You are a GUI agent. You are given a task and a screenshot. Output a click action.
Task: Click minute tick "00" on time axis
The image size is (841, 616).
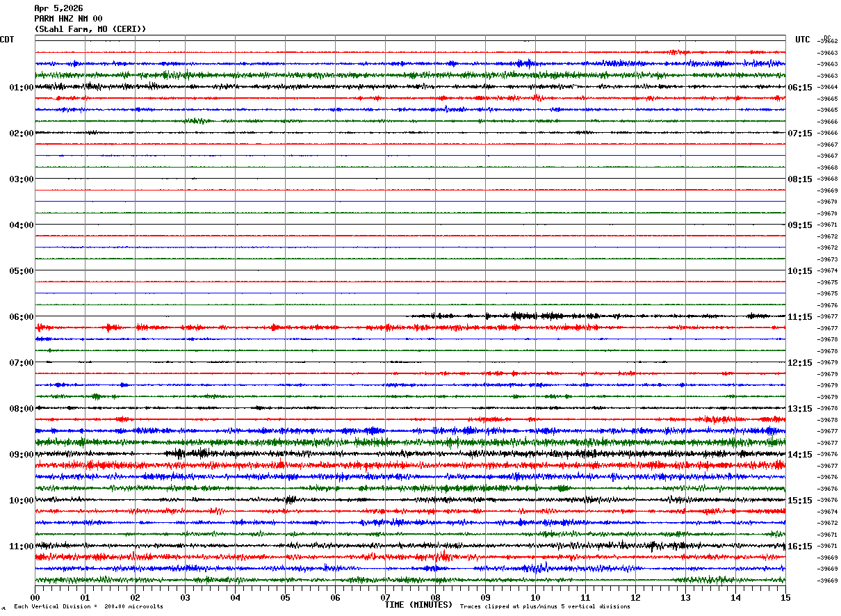pos(35,597)
